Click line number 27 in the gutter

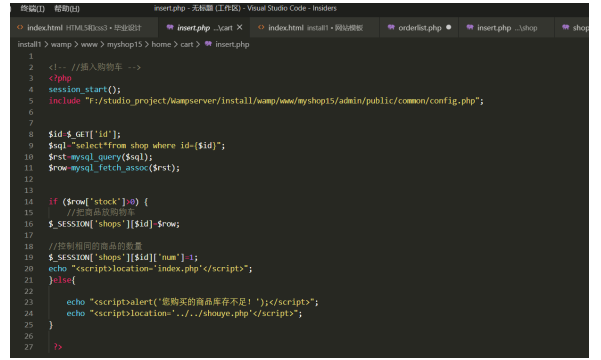pyautogui.click(x=29, y=347)
